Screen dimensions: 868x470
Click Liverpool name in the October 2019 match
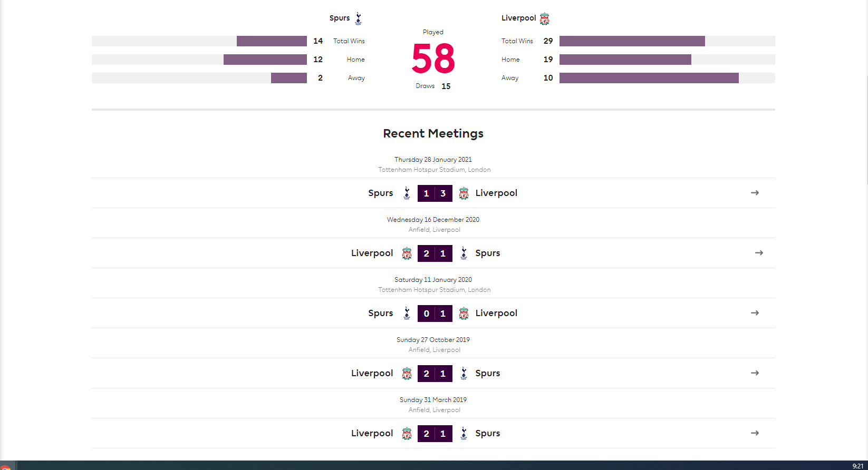point(372,373)
